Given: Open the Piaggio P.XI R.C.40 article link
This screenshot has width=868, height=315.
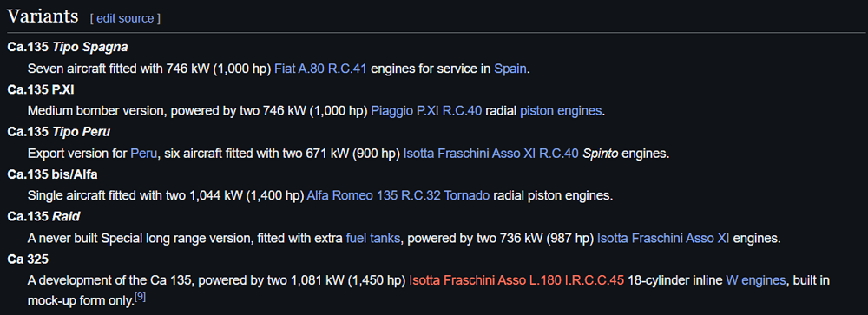Looking at the screenshot, I should (427, 111).
